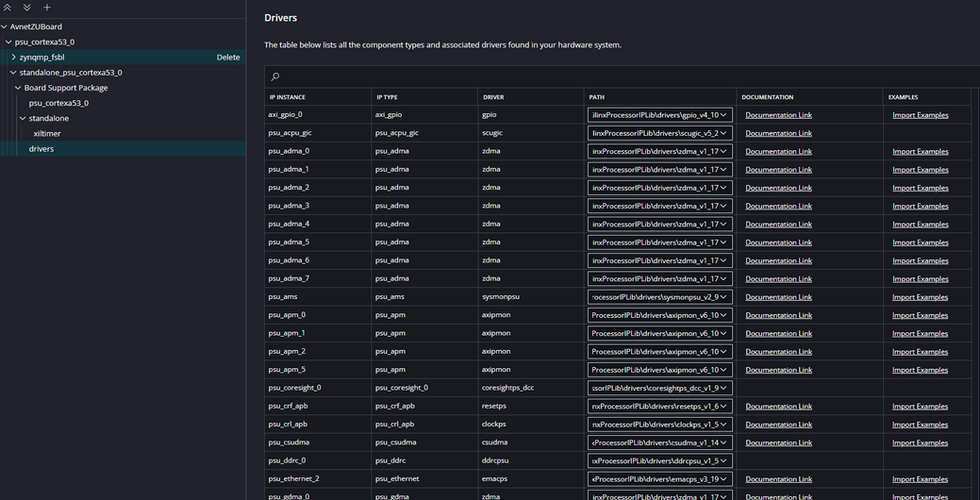980x500 pixels.
Task: Expand the zynqmp_fsbl tree node
Action: pyautogui.click(x=12, y=57)
